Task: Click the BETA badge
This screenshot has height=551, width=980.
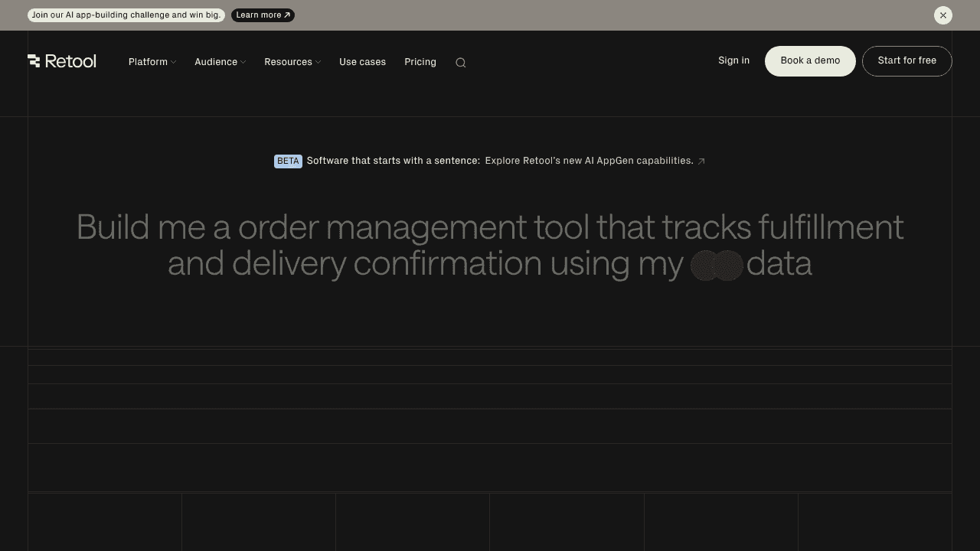Action: point(288,161)
